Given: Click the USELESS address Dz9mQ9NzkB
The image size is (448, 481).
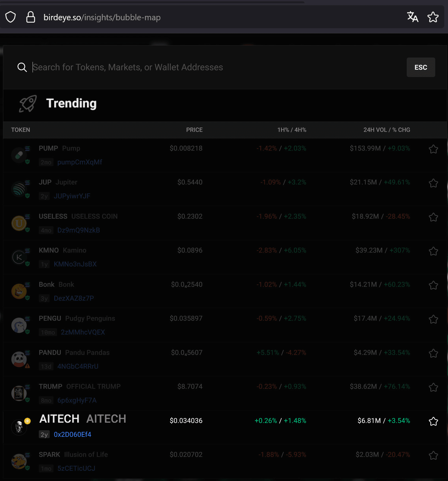Looking at the screenshot, I should coord(78,230).
